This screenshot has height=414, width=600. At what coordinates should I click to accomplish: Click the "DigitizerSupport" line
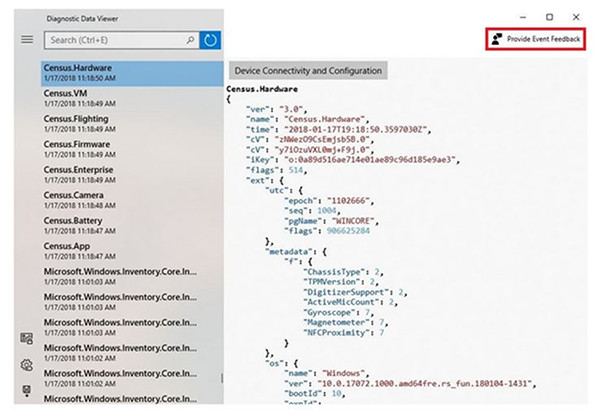click(x=355, y=292)
